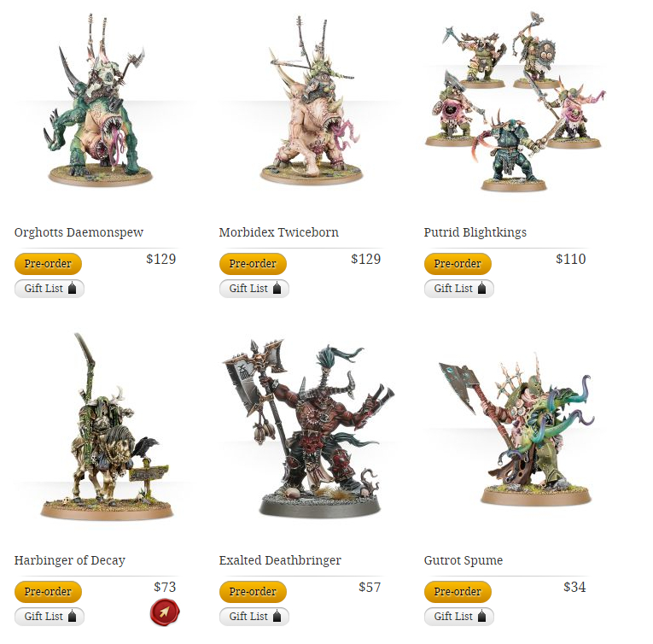Pre-order Harbinger of Decay
This screenshot has width=653, height=644.
pos(48,592)
